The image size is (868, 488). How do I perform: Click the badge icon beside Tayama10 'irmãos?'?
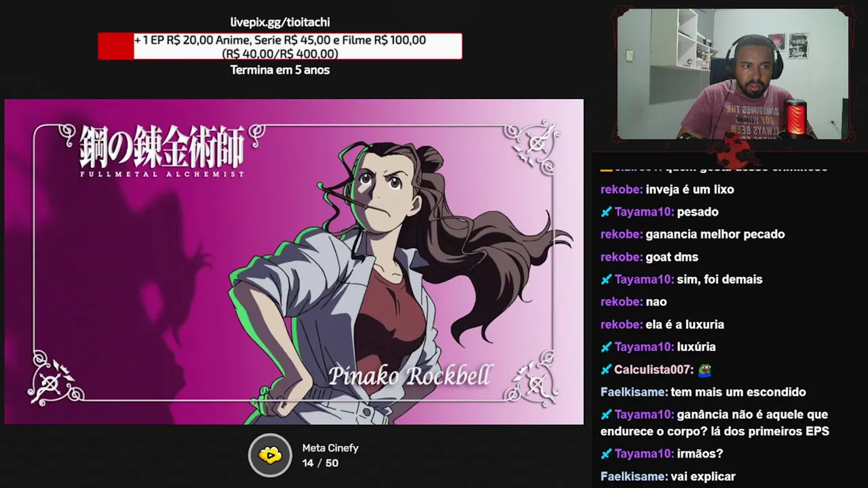pyautogui.click(x=606, y=454)
